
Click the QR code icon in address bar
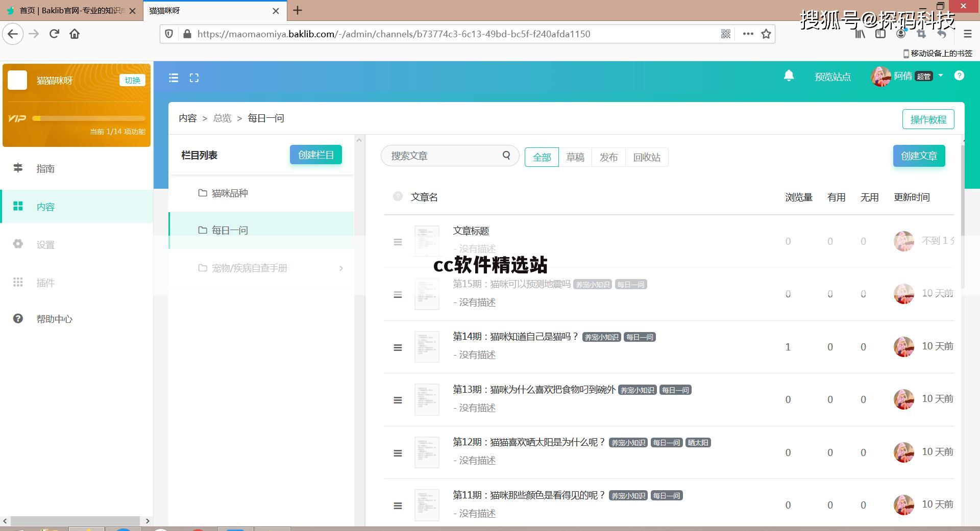coord(725,34)
